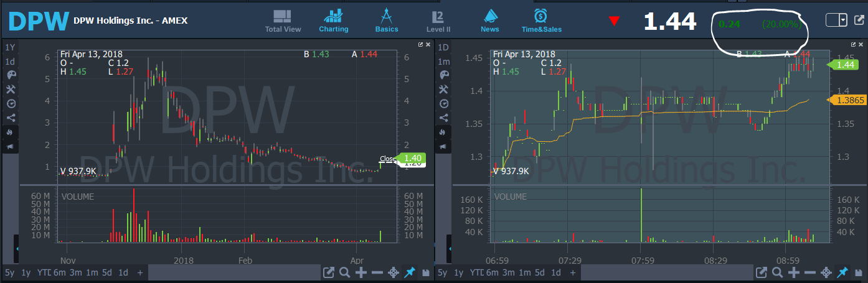The height and width of the screenshot is (283, 868).
Task: Toggle the flame icon on left chart sidebar
Action: (x=10, y=132)
